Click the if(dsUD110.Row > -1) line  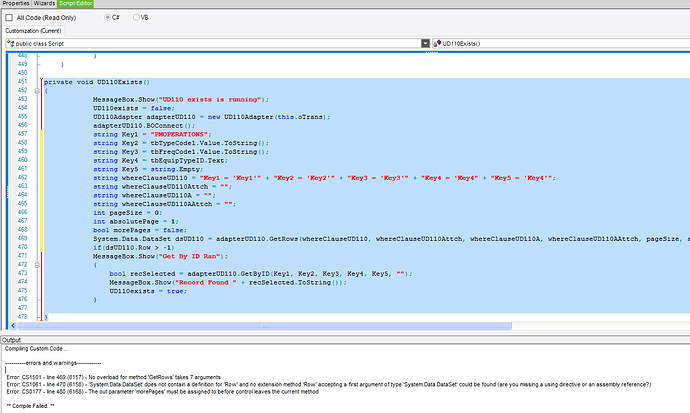tap(134, 248)
